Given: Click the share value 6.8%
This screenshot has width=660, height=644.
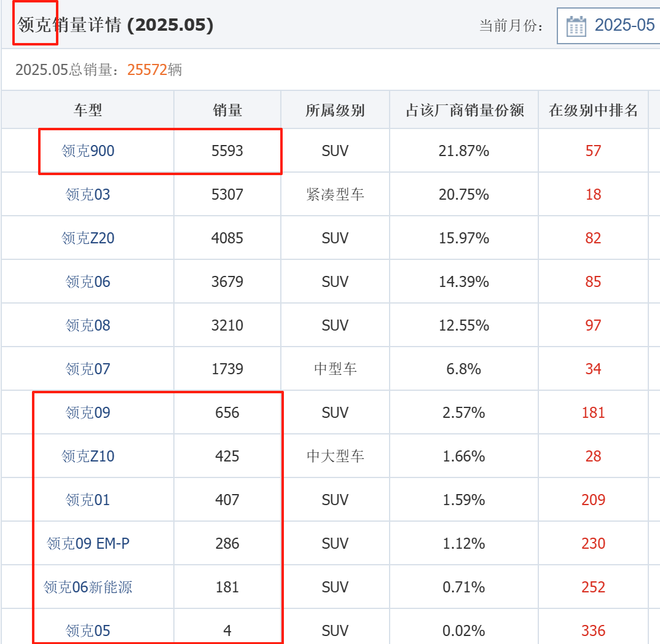Looking at the screenshot, I should coord(464,369).
